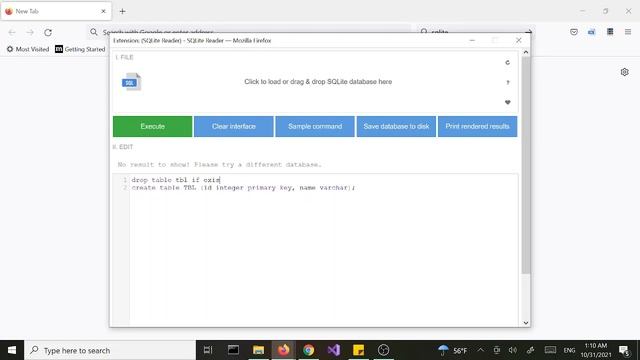Click the drag & drop SQLite database area
Viewport: 640px width, 360px height.
click(318, 82)
